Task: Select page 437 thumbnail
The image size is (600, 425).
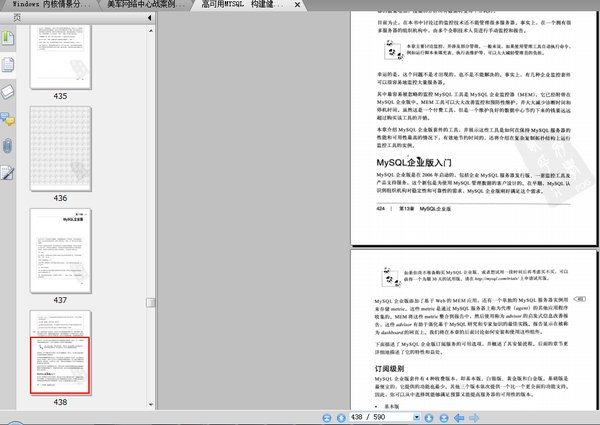Action: coord(60,251)
